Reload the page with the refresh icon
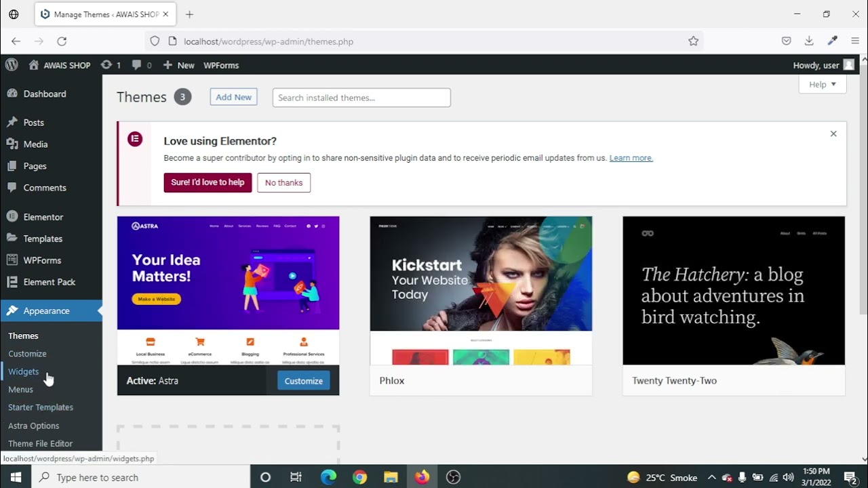 pos(62,41)
